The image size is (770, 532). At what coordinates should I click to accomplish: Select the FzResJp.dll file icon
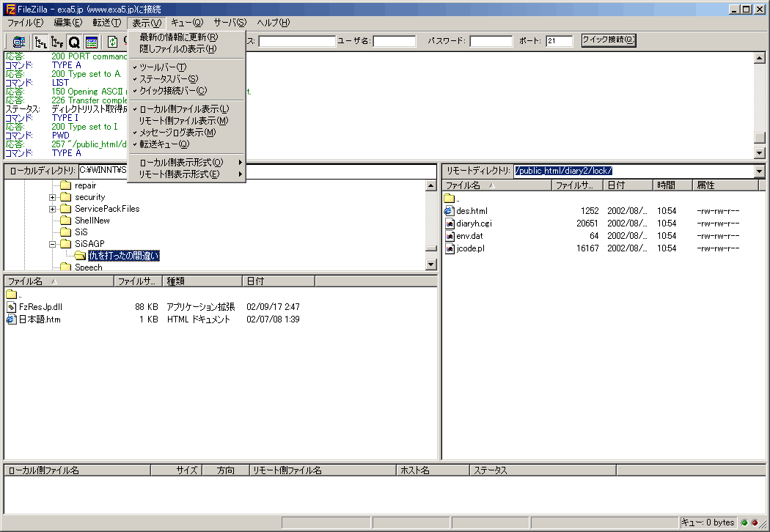coord(11,307)
